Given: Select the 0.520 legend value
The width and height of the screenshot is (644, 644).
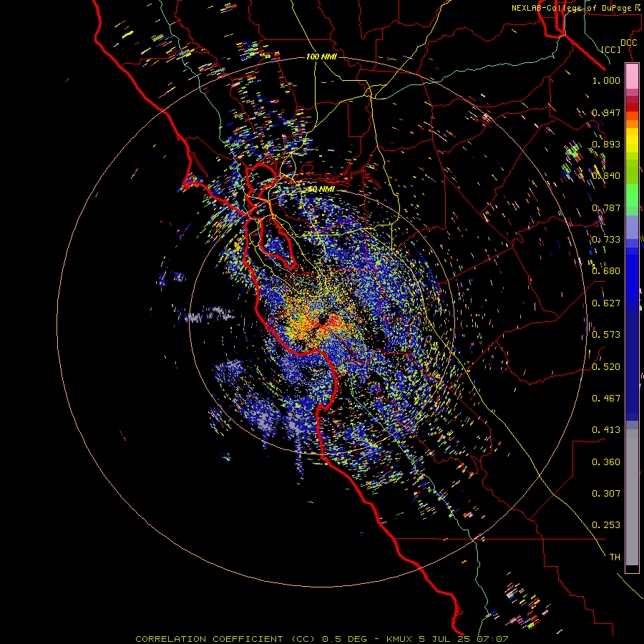Looking at the screenshot, I should pyautogui.click(x=606, y=366).
